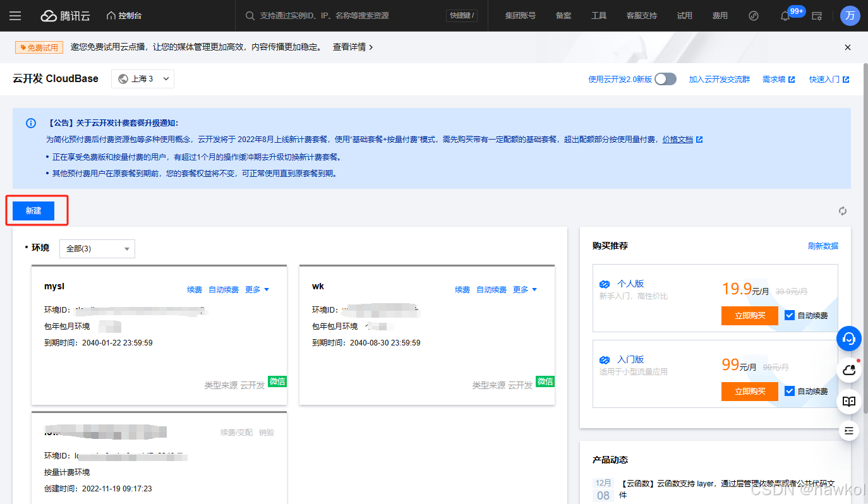Open the wk environment card title

click(318, 286)
